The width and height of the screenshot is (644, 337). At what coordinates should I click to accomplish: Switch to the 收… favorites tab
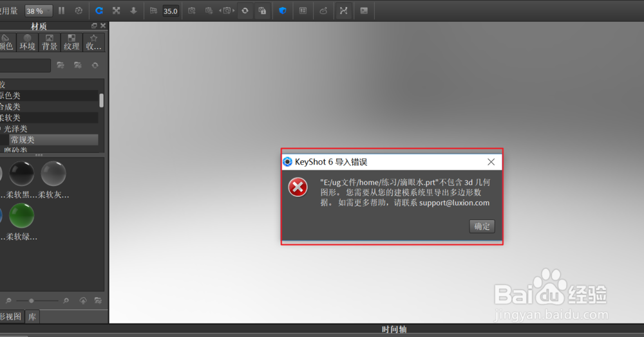point(93,42)
